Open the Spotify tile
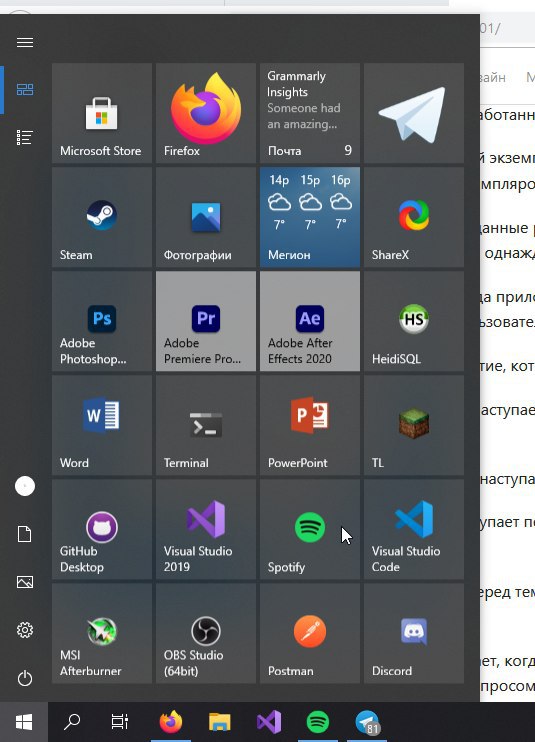Image resolution: width=535 pixels, height=742 pixels. [310, 530]
